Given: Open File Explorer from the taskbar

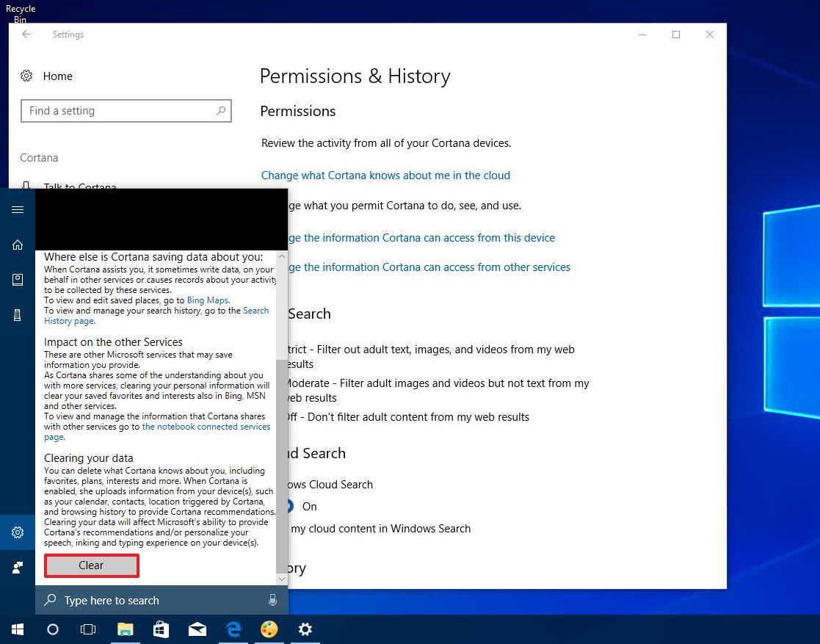Looking at the screenshot, I should point(125,629).
